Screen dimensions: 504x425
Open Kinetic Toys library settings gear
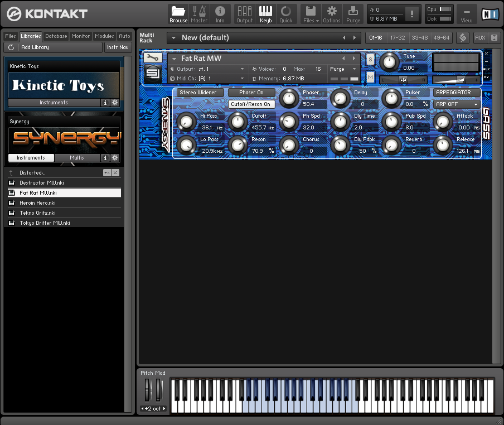[x=115, y=103]
